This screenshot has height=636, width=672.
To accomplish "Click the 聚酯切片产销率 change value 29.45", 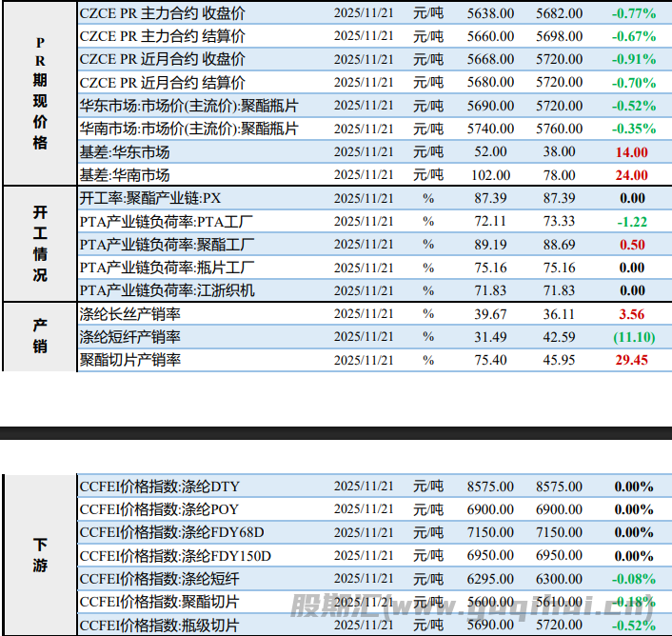I will point(632,360).
